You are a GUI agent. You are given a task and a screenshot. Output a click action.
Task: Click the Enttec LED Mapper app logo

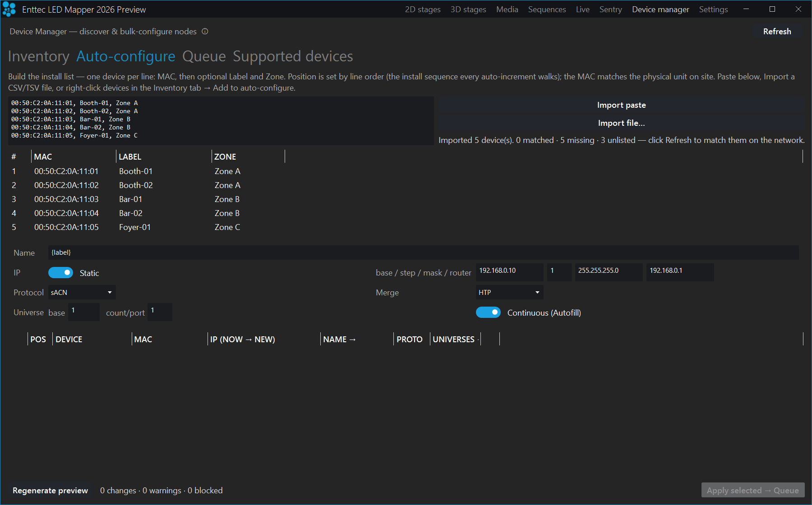tap(9, 9)
